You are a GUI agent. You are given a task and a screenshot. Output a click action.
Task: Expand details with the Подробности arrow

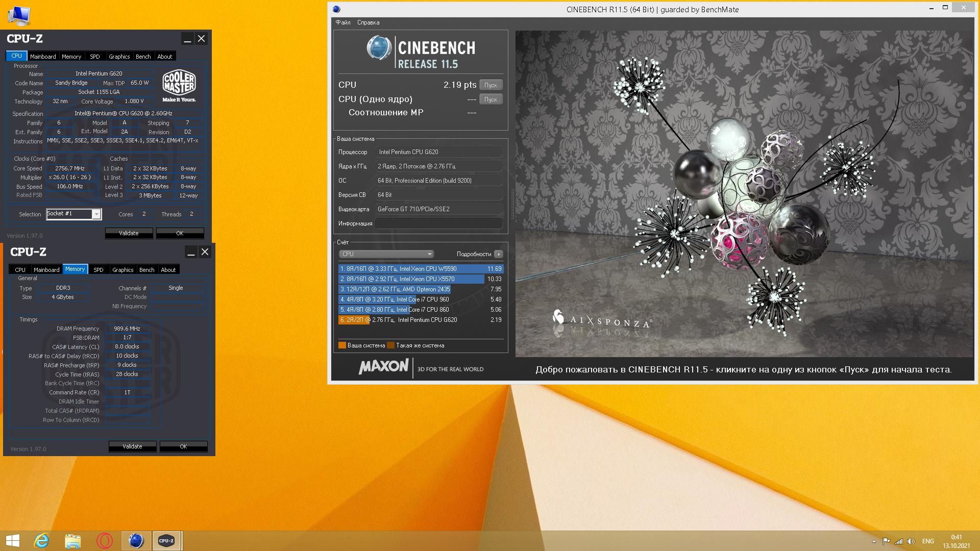pos(499,254)
